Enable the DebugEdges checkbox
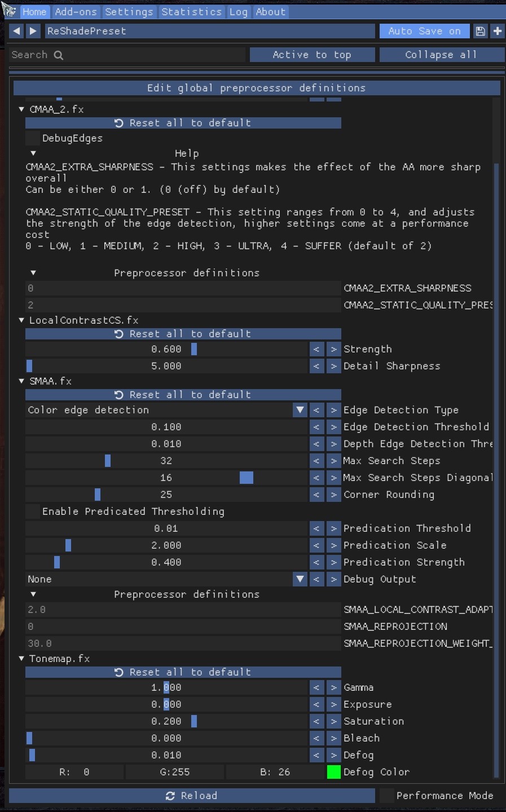Viewport: 506px width, 812px height. [x=32, y=138]
